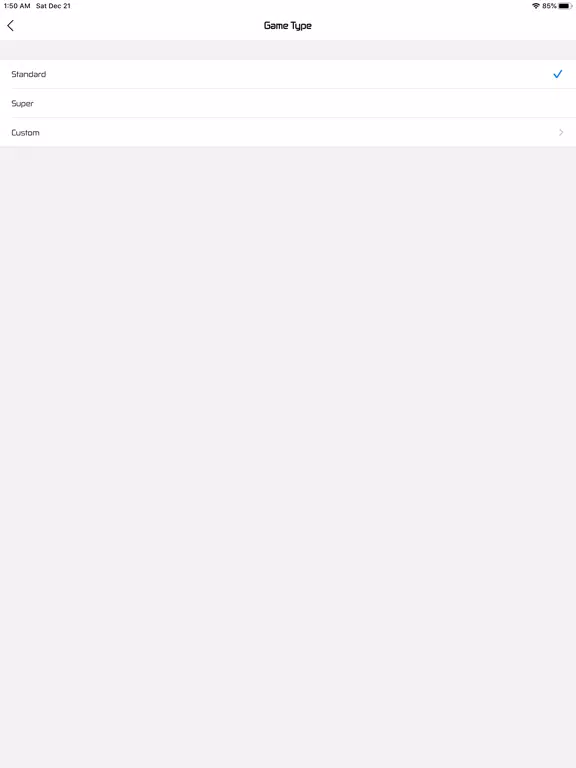Screen dimensions: 576x768
Task: Select the Standard game type
Action: (288, 74)
